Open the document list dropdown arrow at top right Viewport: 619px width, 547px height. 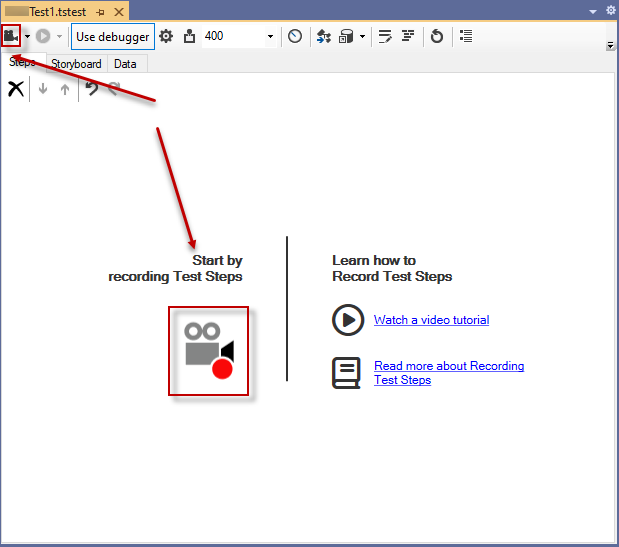coord(593,11)
